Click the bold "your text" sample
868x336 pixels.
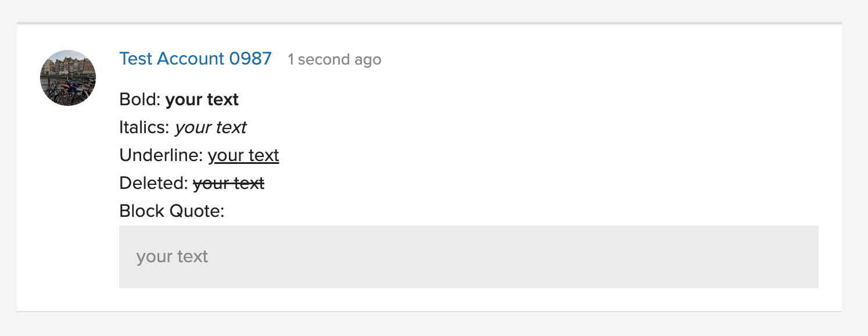(202, 99)
